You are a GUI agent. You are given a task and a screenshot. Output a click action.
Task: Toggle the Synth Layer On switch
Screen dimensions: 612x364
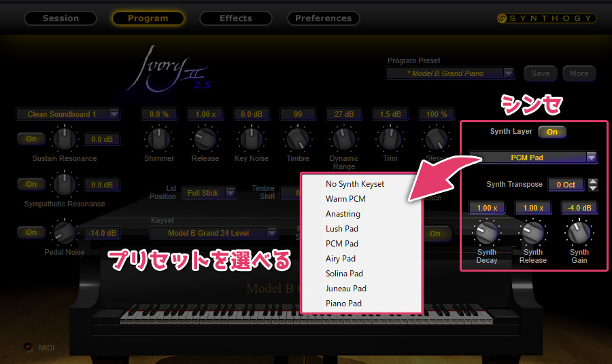552,132
